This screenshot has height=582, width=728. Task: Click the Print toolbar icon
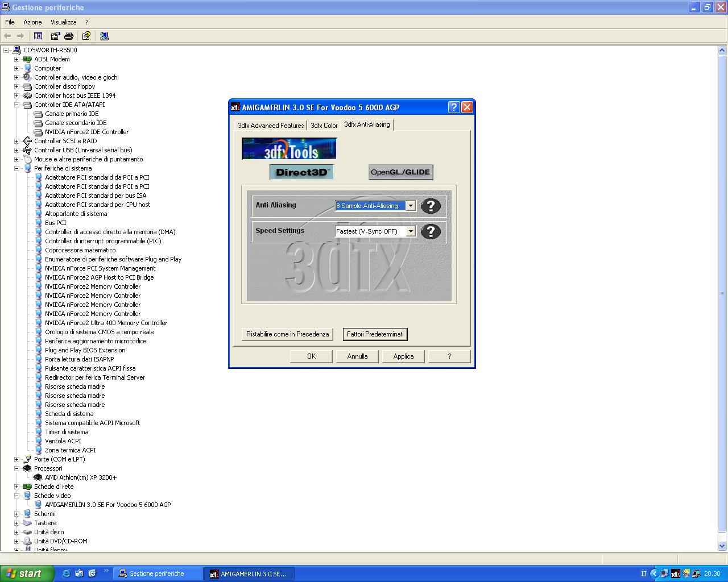coord(69,36)
